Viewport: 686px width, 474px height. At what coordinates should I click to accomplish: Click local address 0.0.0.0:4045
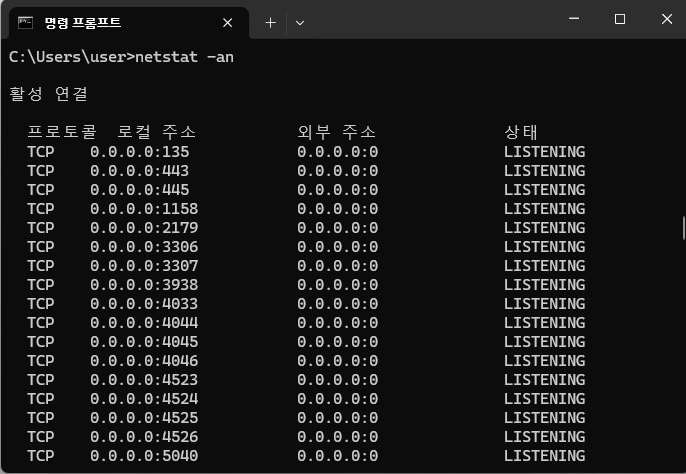144,342
